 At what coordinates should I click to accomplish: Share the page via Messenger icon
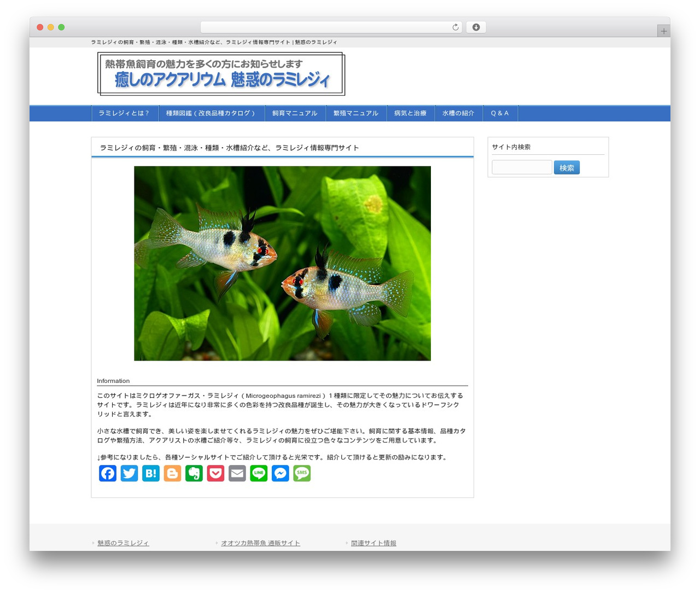[280, 473]
